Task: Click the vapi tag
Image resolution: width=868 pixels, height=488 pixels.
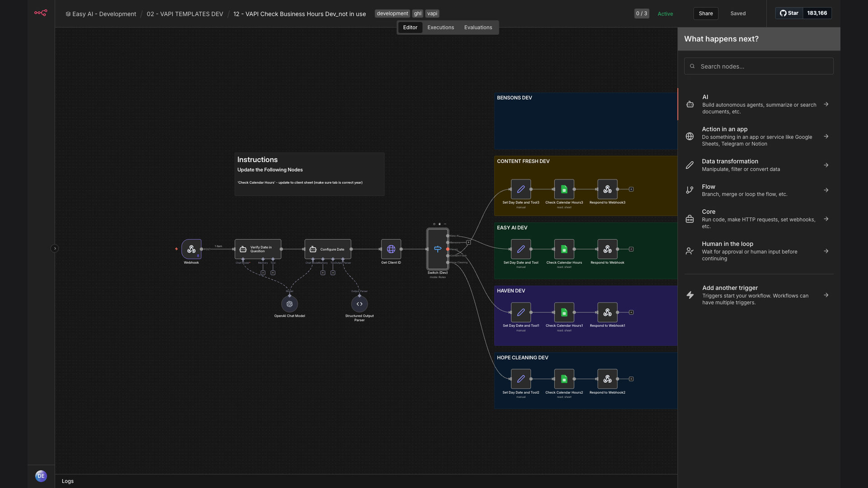Action: [432, 14]
